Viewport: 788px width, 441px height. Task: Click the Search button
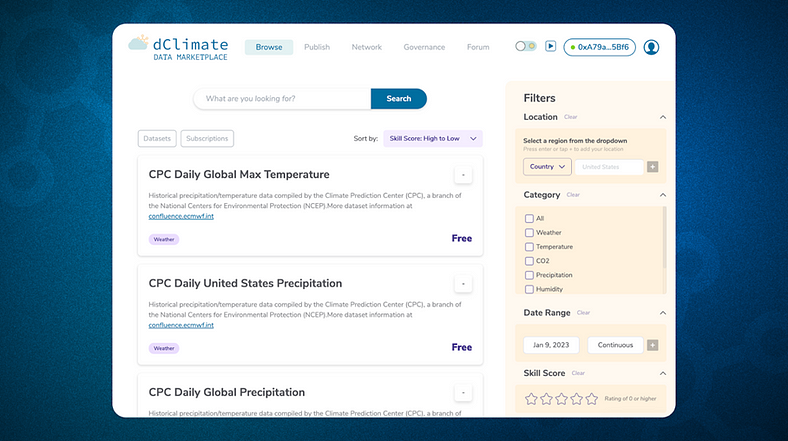point(399,99)
